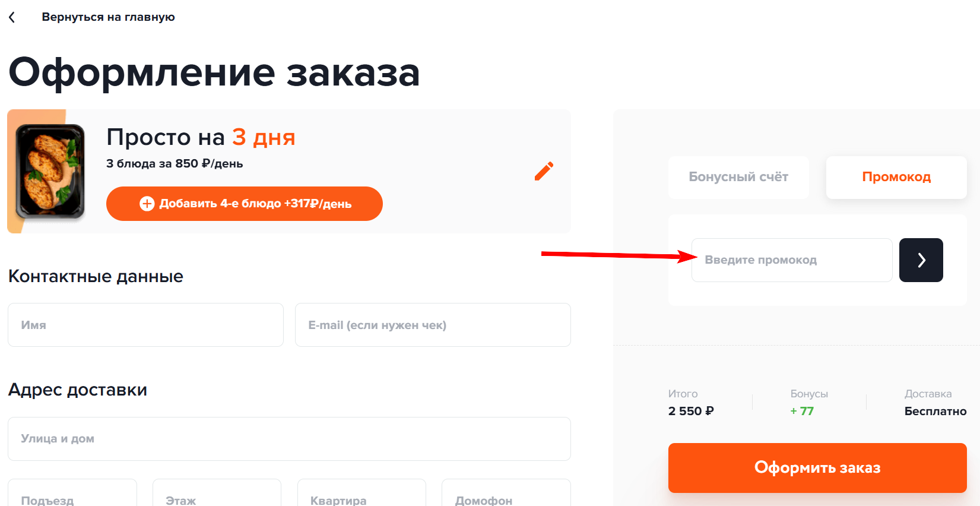Click the E-mail receipt field
Viewport: 980px width, 506px height.
point(433,324)
